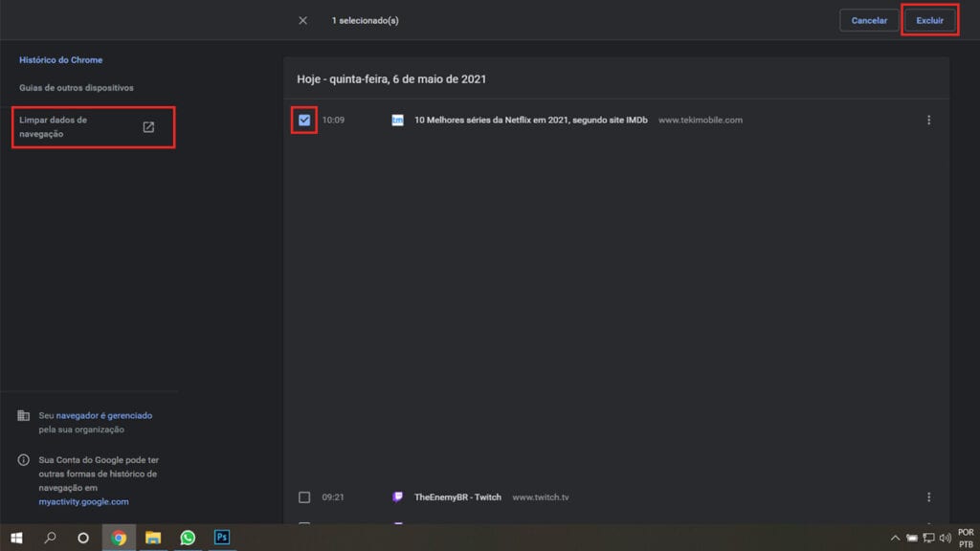Click the tekimobile favicon on the 10:09 entry

397,120
